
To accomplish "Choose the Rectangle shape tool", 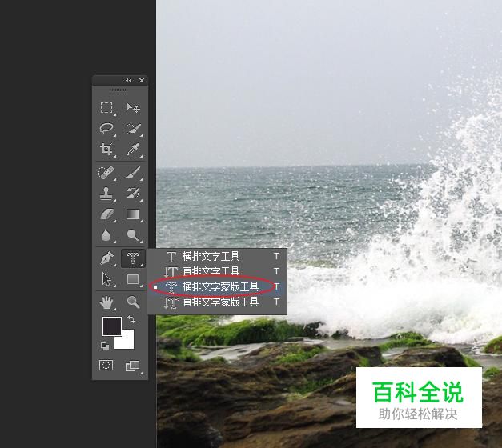I will 133,279.
